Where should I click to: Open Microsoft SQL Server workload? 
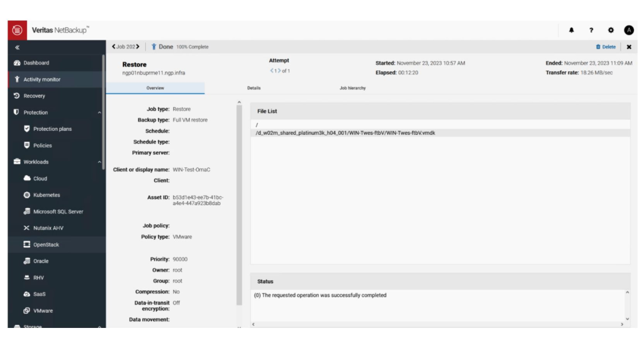point(58,212)
